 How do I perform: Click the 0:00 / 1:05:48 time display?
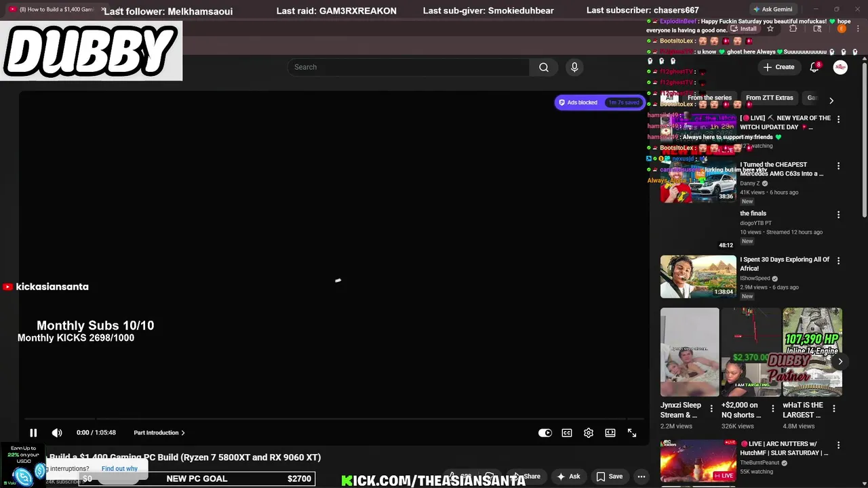(96, 432)
